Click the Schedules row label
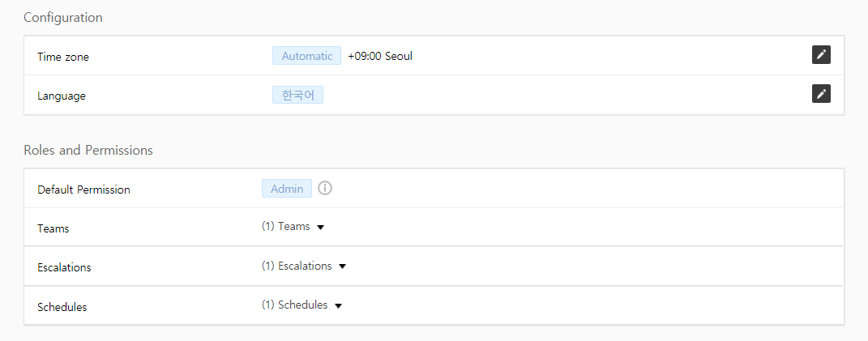868x341 pixels. tap(62, 307)
